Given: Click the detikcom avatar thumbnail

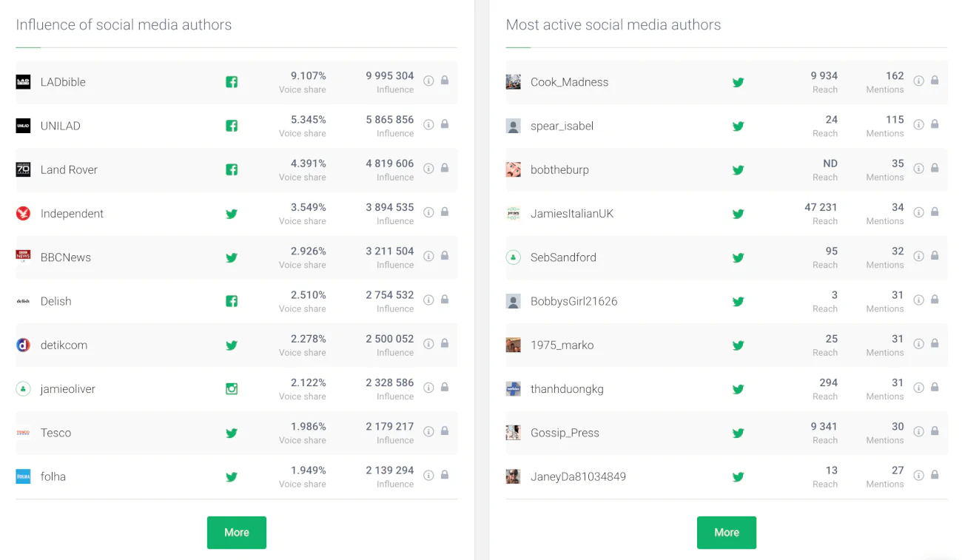Looking at the screenshot, I should (23, 345).
